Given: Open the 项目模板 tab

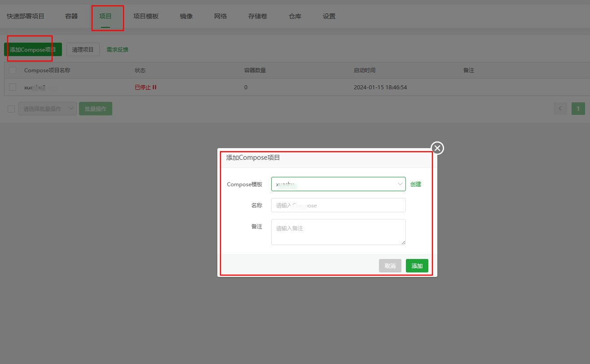Looking at the screenshot, I should pos(146,16).
